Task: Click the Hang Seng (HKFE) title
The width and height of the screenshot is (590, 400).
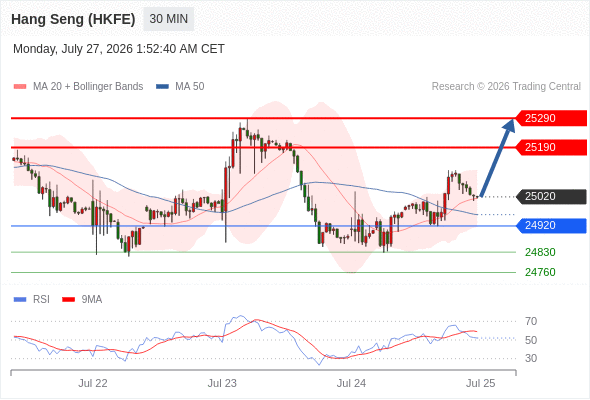Action: [73, 19]
